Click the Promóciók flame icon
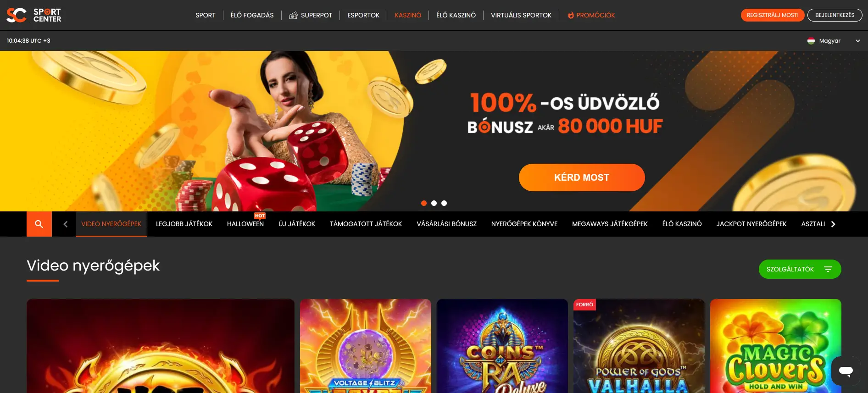This screenshot has width=868, height=393. pos(571,15)
